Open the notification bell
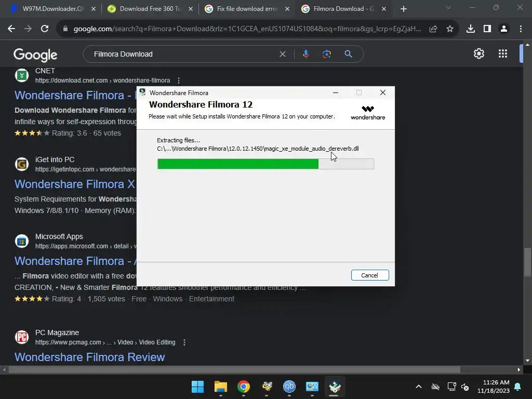 518,387
